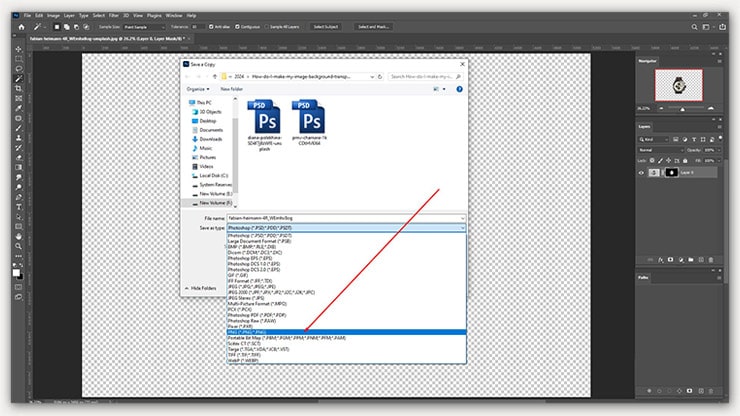Click the New folder button
This screenshot has width=740, height=416.
click(230, 88)
